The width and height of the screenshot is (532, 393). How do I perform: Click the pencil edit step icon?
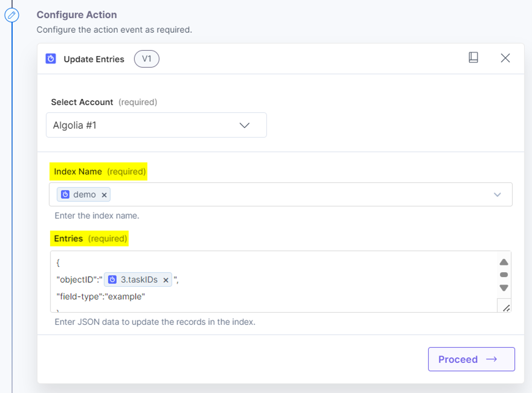(12, 15)
